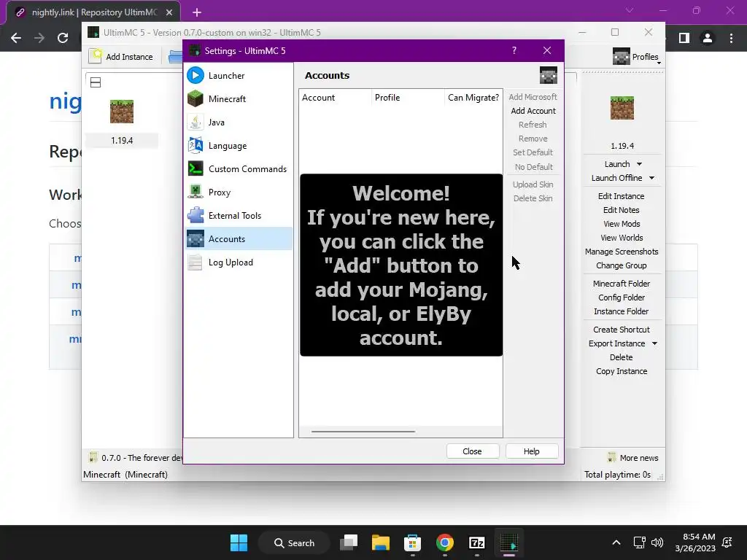Open a new Chrome tab

click(197, 13)
